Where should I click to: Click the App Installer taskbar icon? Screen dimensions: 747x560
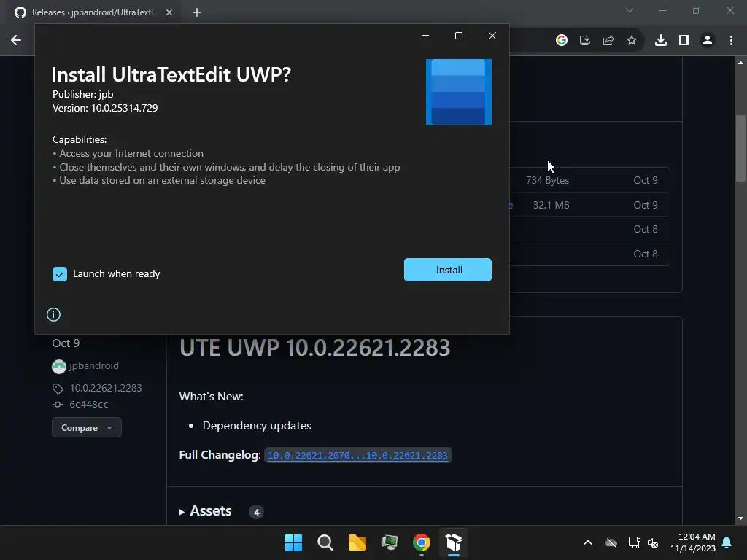(x=454, y=542)
